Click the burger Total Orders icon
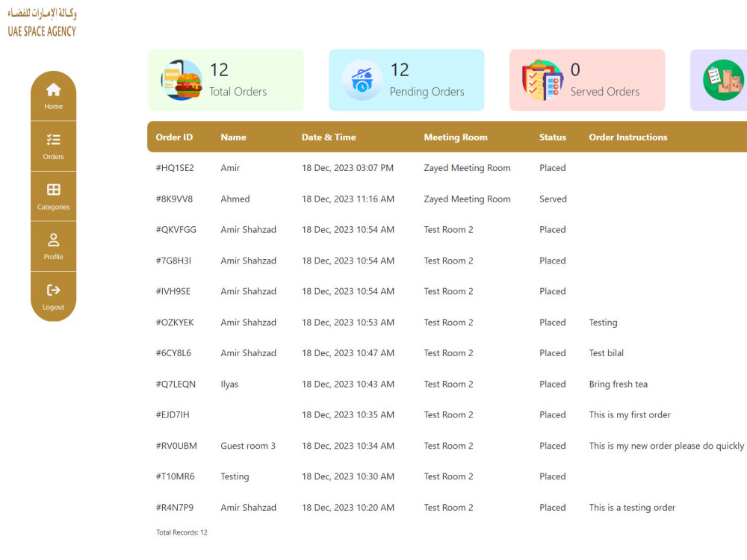 tap(182, 80)
